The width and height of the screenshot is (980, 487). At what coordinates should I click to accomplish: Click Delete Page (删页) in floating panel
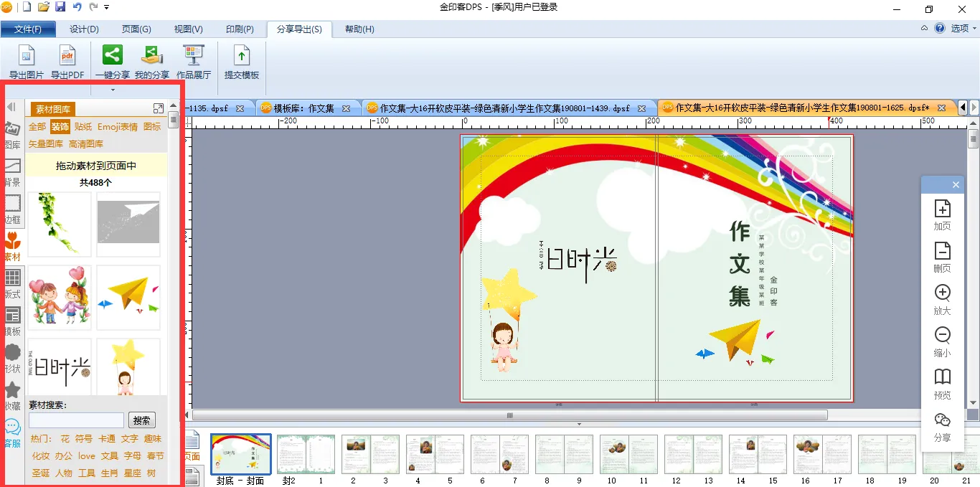point(942,252)
